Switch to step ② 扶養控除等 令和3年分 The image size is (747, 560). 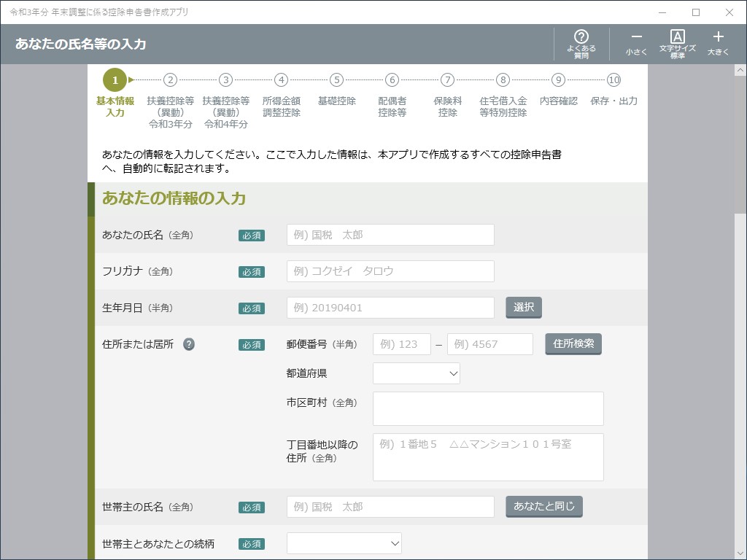[171, 80]
